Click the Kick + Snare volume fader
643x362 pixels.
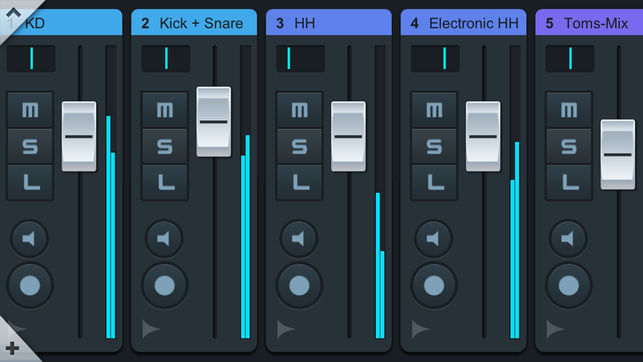pos(214,122)
